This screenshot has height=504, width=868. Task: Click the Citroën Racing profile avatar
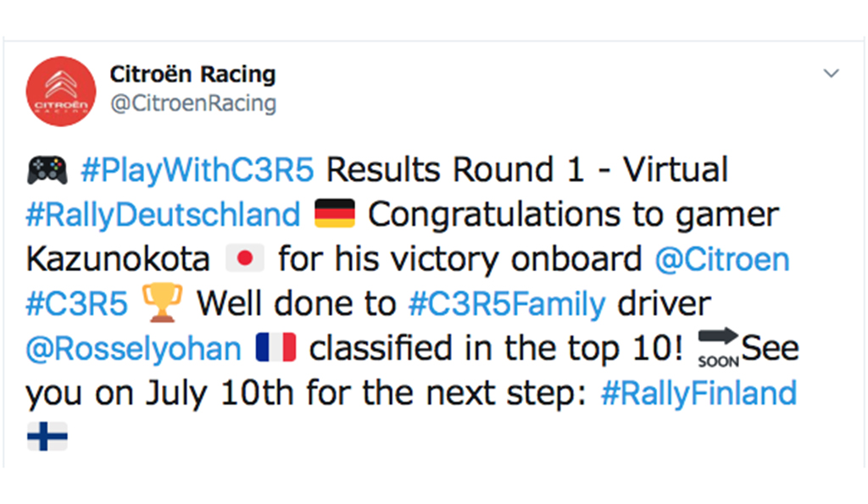point(61,91)
